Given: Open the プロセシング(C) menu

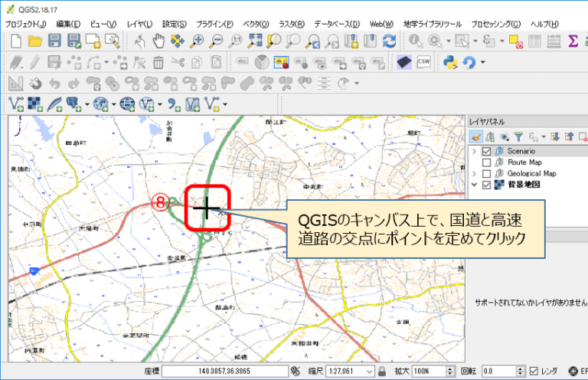Looking at the screenshot, I should click(x=496, y=24).
